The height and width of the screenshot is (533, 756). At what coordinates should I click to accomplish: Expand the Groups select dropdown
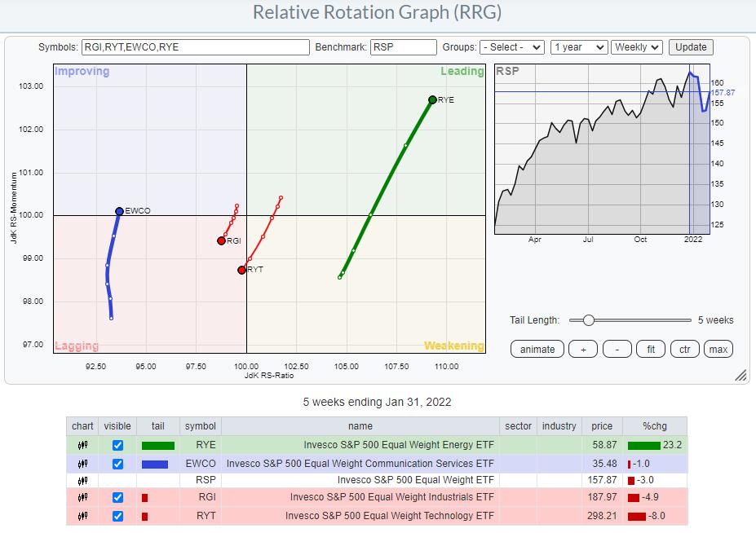[512, 47]
